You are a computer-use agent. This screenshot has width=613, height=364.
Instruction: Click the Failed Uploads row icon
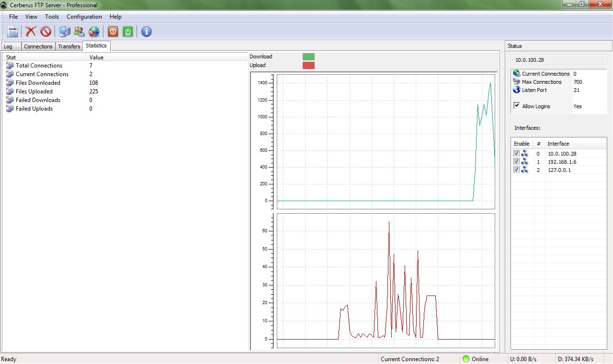pos(10,109)
